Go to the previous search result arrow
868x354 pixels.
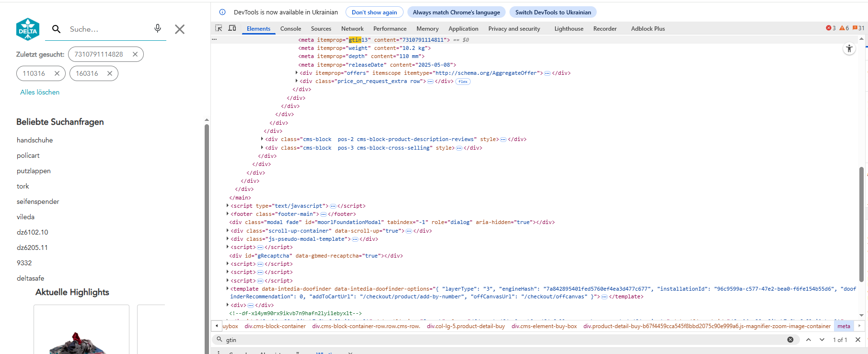pos(809,340)
